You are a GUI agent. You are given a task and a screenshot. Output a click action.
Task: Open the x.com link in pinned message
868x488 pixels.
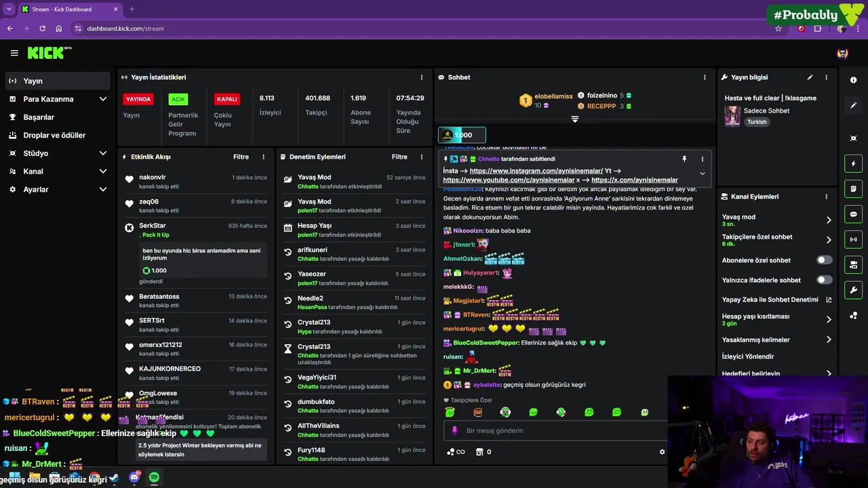(x=635, y=180)
